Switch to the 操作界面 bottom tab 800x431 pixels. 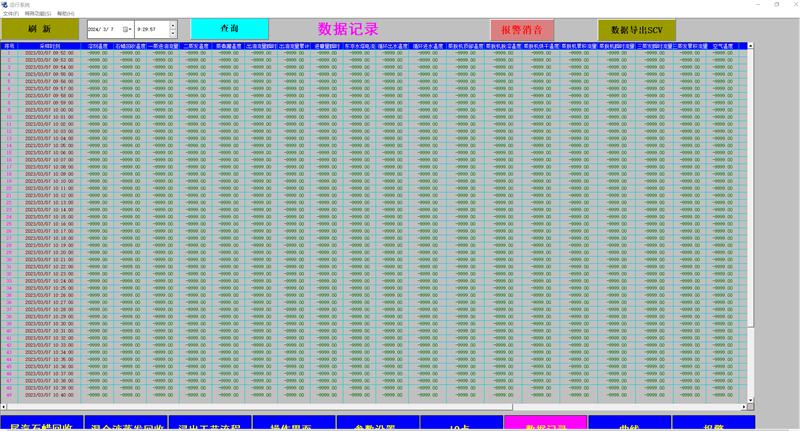click(294, 423)
